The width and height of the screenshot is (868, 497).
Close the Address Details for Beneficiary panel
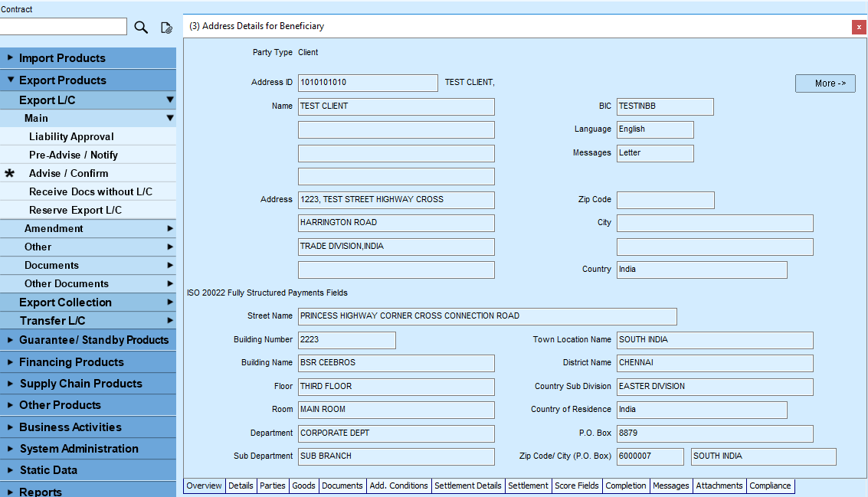click(x=859, y=27)
